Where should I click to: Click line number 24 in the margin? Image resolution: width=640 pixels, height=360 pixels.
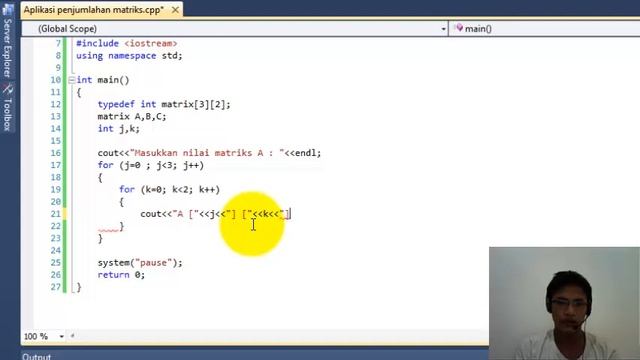coord(56,250)
